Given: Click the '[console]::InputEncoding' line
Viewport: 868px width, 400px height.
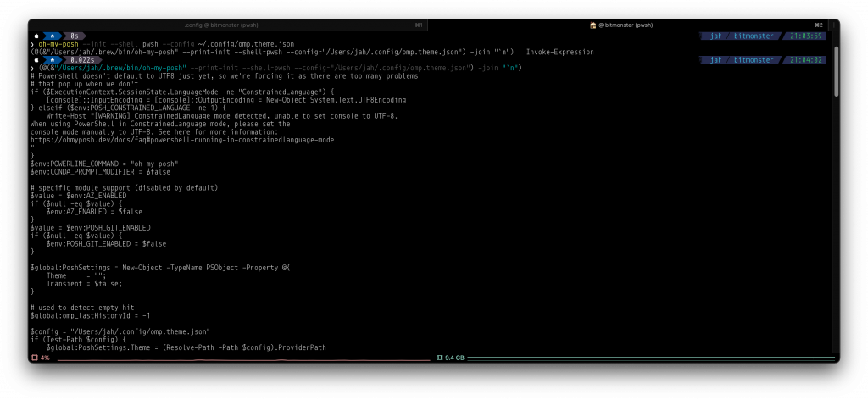Looking at the screenshot, I should pyautogui.click(x=226, y=100).
